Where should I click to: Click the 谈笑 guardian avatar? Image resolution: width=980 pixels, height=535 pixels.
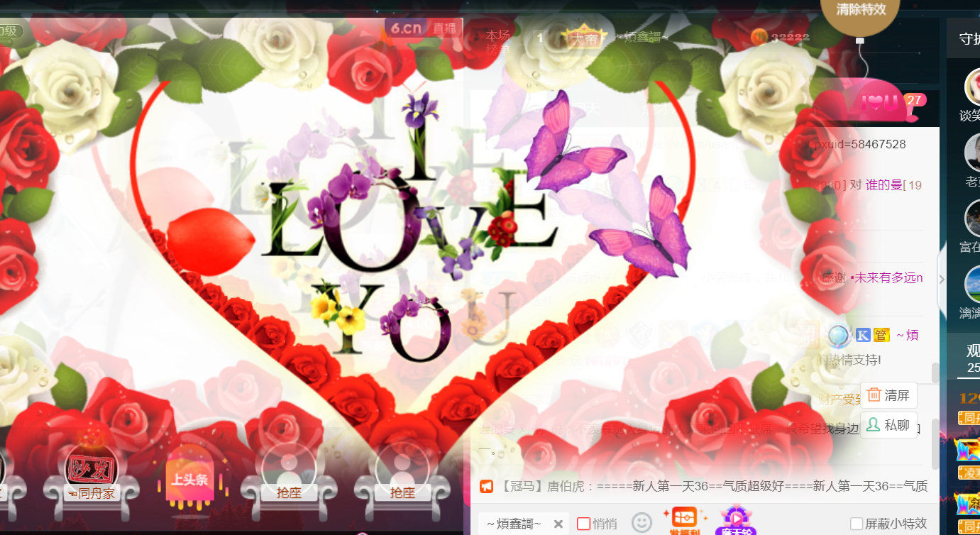tap(974, 87)
